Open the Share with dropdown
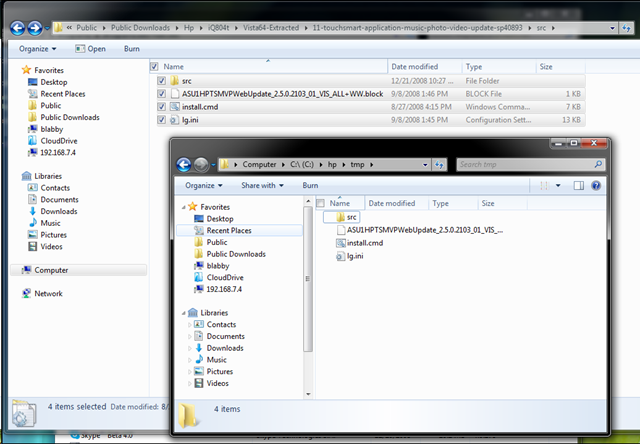 262,186
